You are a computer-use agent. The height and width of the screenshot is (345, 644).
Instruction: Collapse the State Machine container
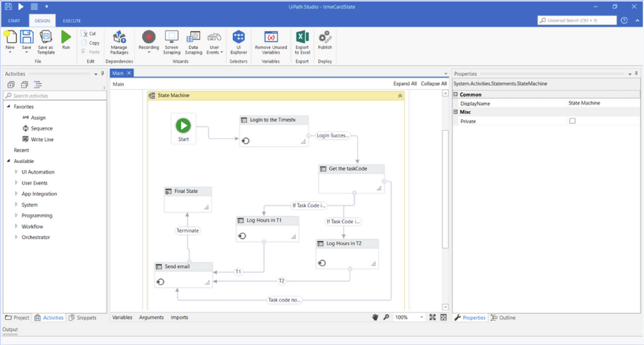pos(400,95)
